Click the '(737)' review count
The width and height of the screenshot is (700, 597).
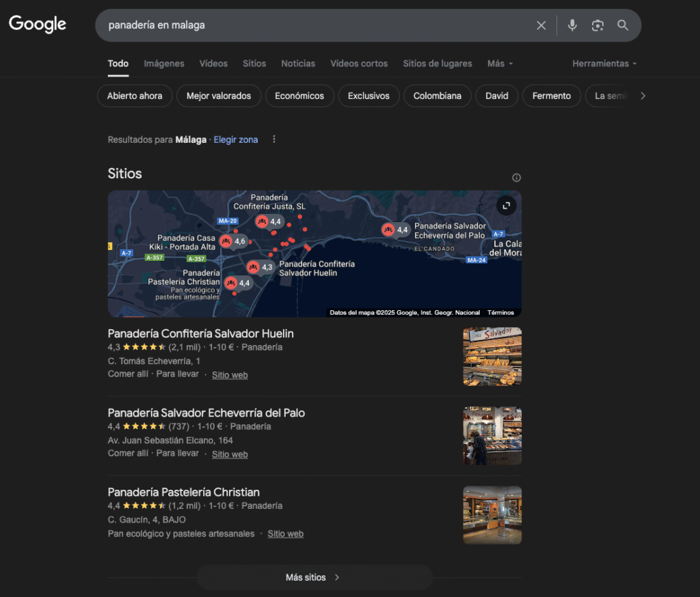coord(178,426)
